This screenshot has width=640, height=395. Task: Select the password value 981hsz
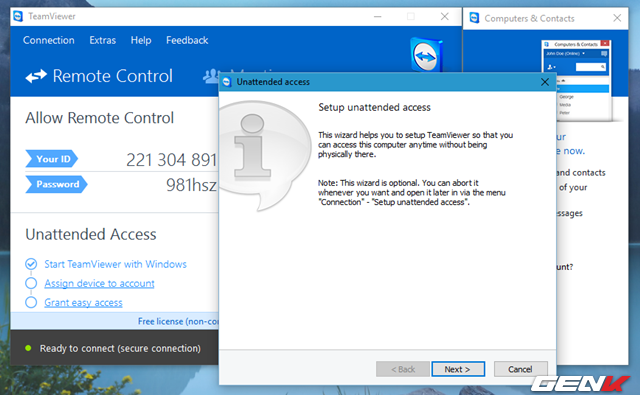pyautogui.click(x=191, y=185)
